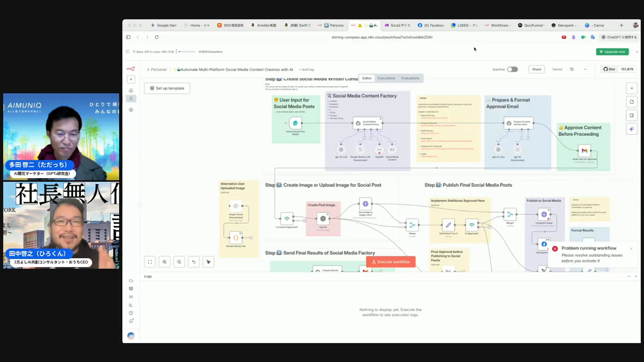Screen dimensions: 644x362
Task: Switch to the Executions tab
Action: (x=386, y=78)
